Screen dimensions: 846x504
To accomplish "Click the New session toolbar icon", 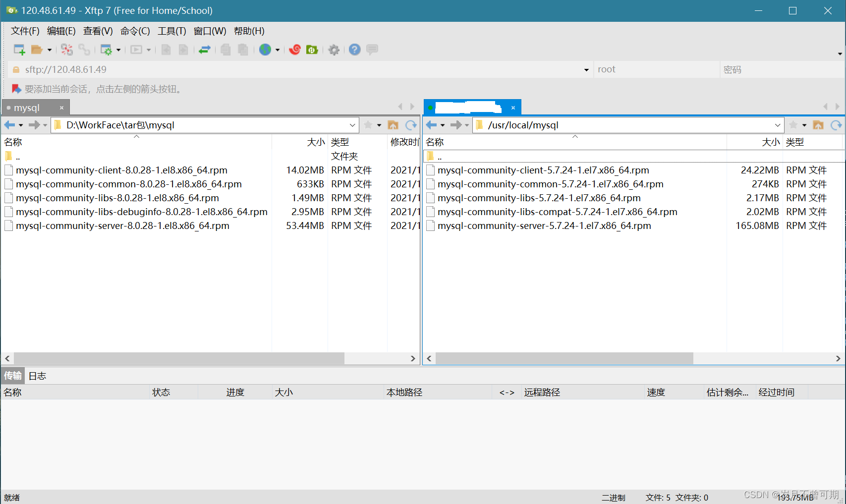I will 19,50.
